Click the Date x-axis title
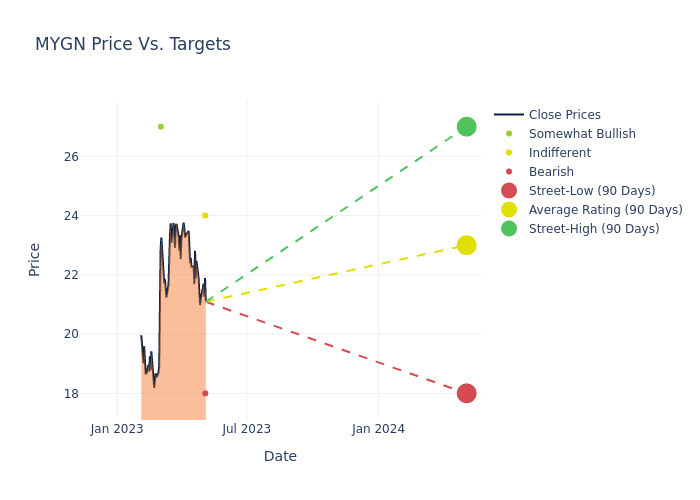Image resolution: width=700 pixels, height=500 pixels. pos(280,456)
